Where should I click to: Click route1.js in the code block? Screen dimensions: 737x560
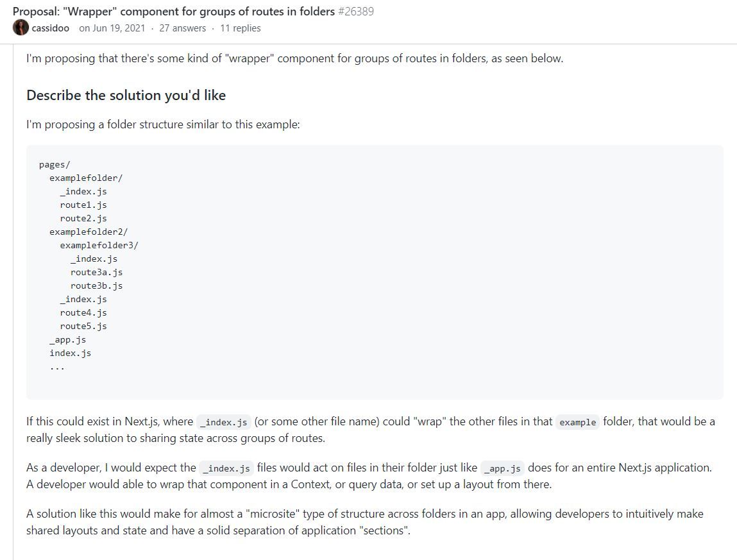[x=83, y=205]
